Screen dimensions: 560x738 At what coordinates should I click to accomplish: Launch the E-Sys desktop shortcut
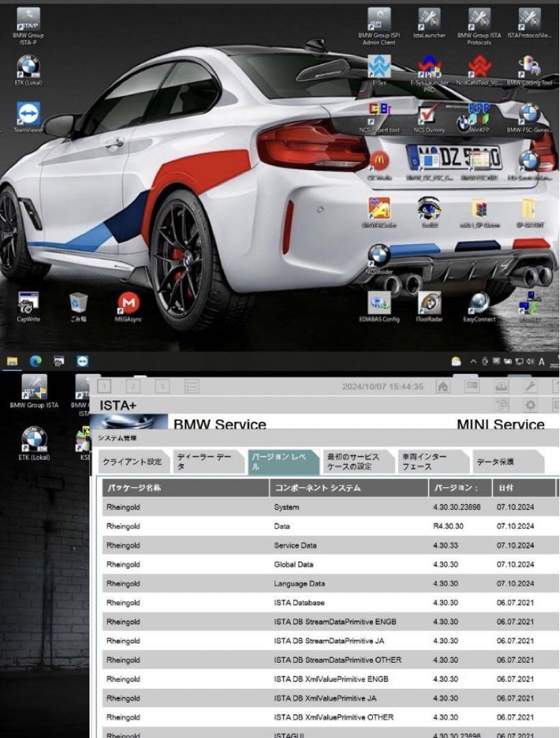coord(379,70)
